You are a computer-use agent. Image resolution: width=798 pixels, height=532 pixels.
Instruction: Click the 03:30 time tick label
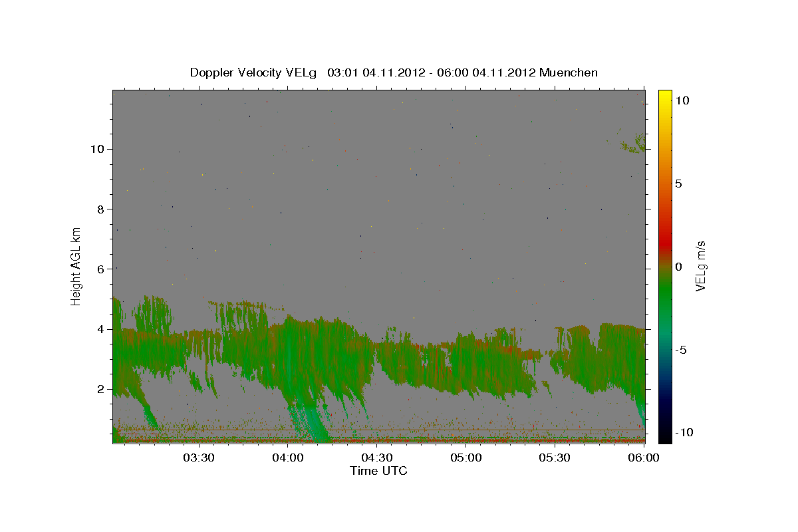tap(198, 458)
